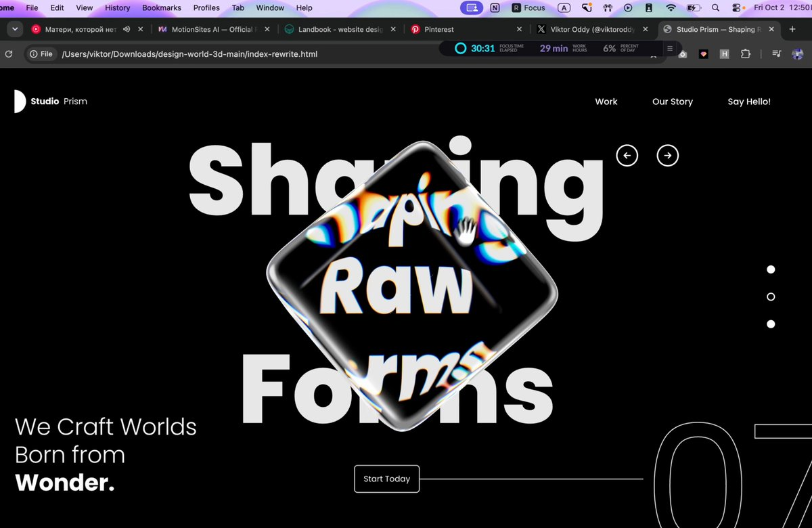Open the Profiles menu
This screenshot has height=528, width=812.
click(206, 7)
